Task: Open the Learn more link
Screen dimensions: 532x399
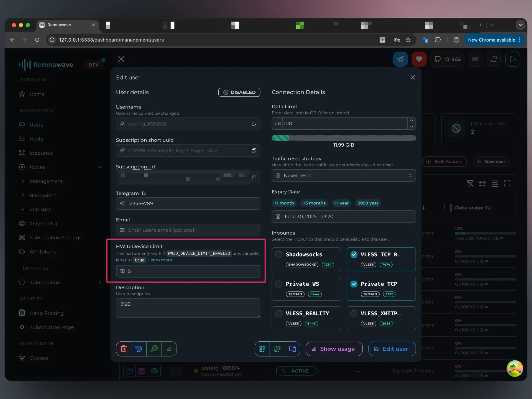Action: [x=160, y=260]
